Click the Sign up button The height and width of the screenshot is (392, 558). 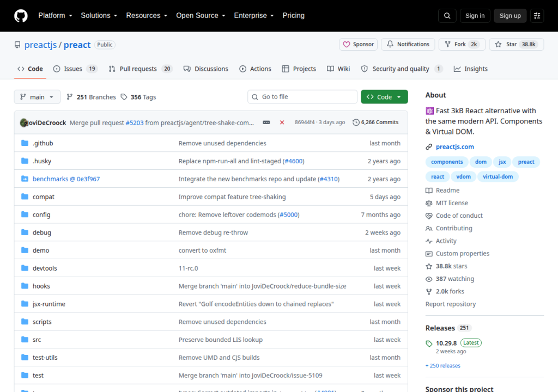pyautogui.click(x=510, y=16)
